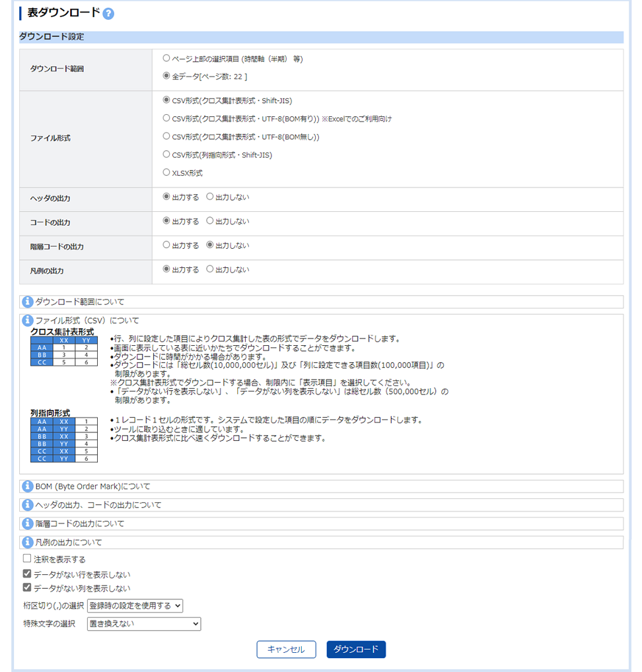The image size is (642, 672).
Task: Click the コードの出力 row label
Action: [x=50, y=222]
